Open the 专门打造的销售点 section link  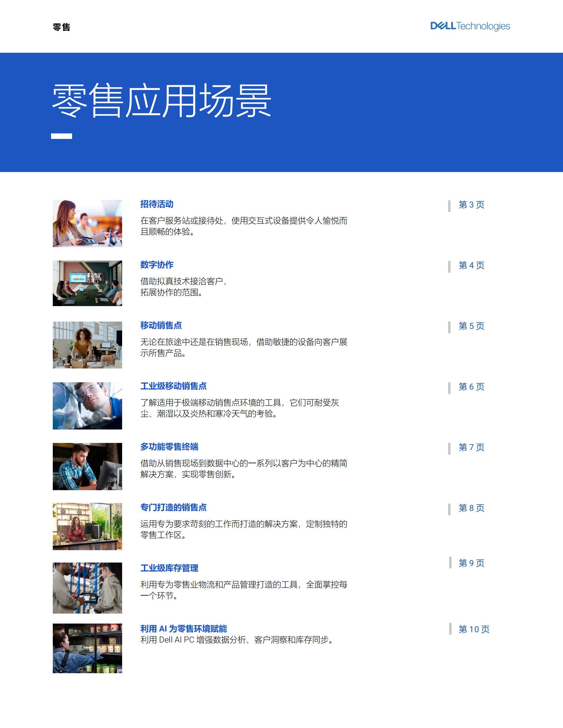coord(173,507)
